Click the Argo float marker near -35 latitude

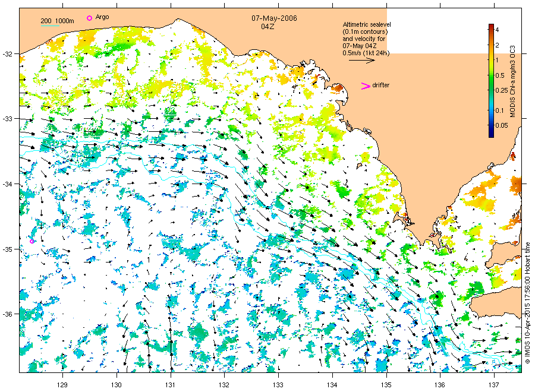tap(32, 241)
